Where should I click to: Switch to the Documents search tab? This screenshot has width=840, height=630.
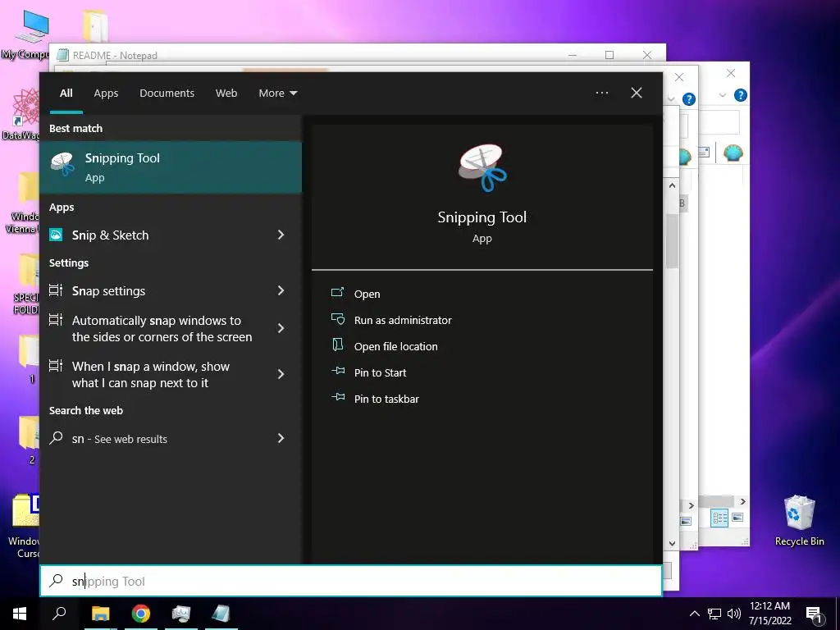(167, 93)
